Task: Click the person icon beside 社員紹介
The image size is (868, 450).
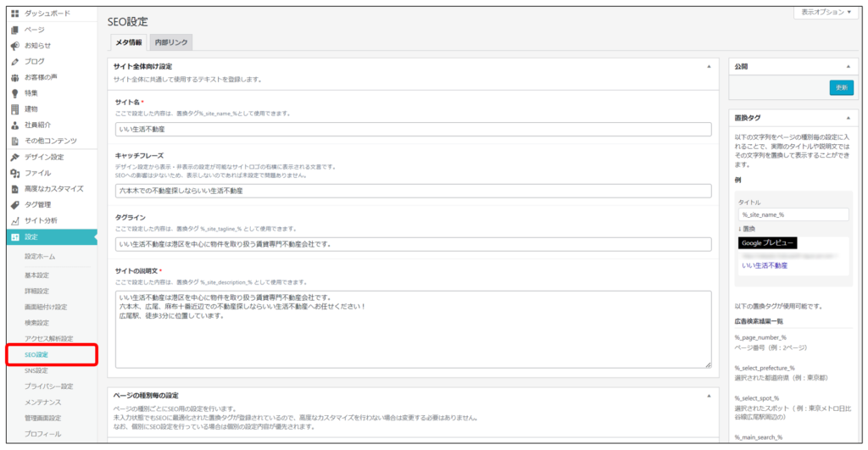Action: click(x=15, y=125)
